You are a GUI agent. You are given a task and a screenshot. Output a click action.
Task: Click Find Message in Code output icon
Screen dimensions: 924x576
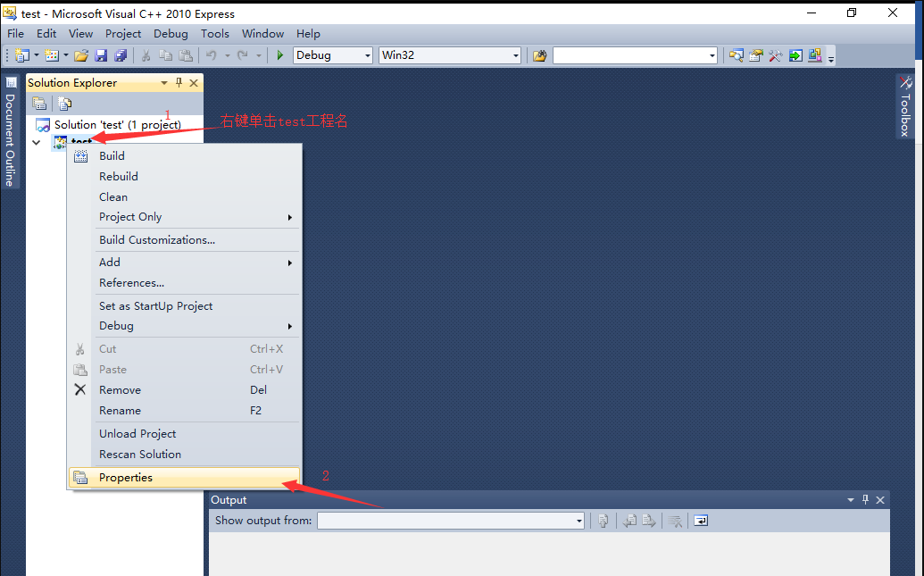click(604, 521)
